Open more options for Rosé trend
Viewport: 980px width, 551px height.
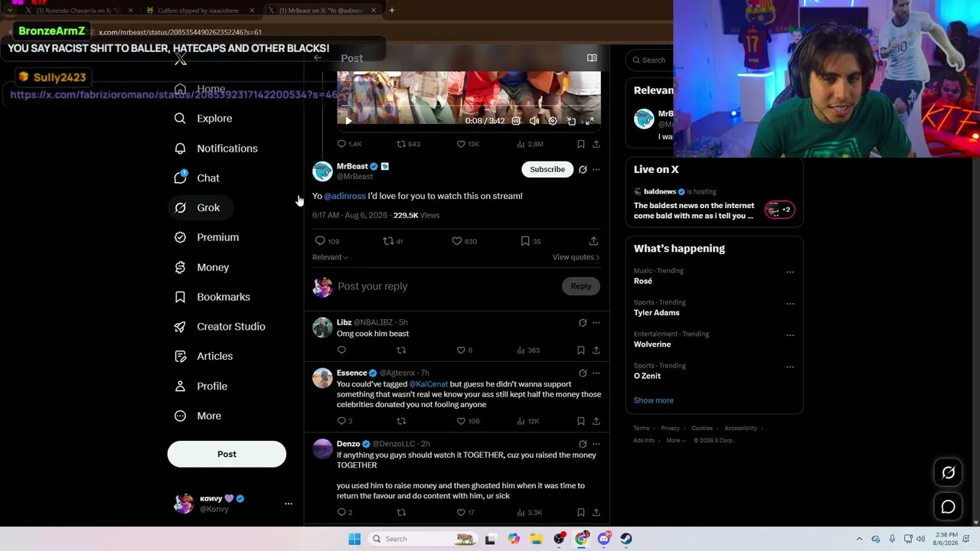pyautogui.click(x=790, y=272)
